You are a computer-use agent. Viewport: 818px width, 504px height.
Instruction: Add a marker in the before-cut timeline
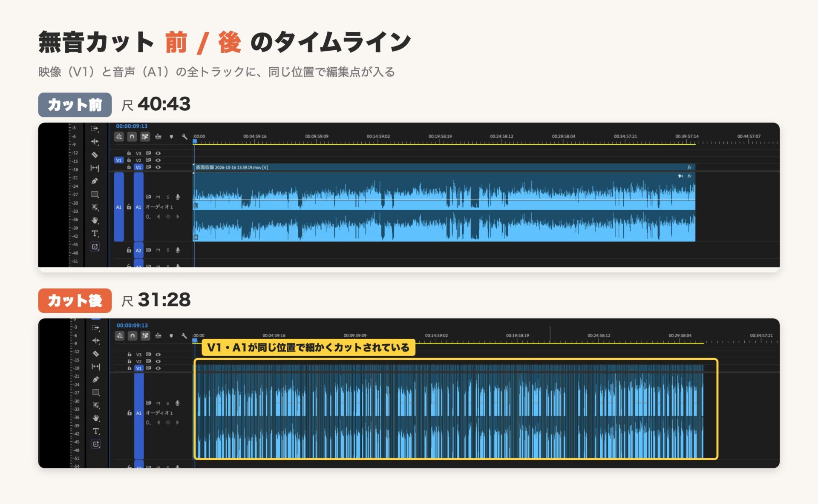point(171,137)
